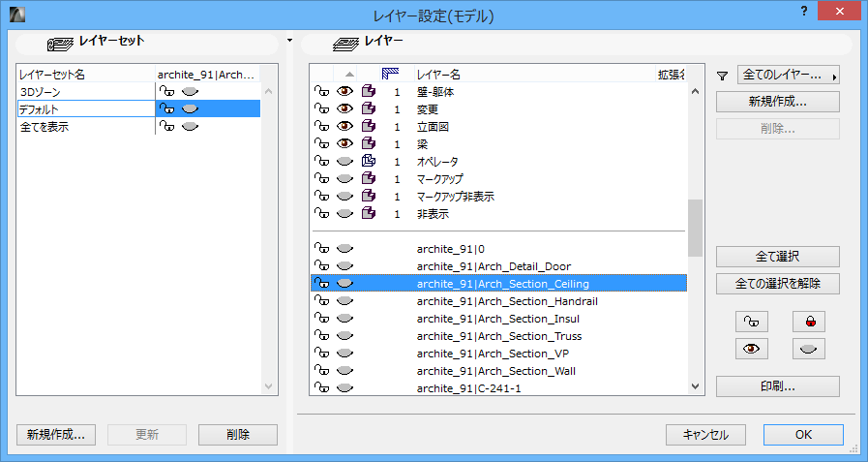Click the 全ての選択を解除 button

click(x=778, y=284)
